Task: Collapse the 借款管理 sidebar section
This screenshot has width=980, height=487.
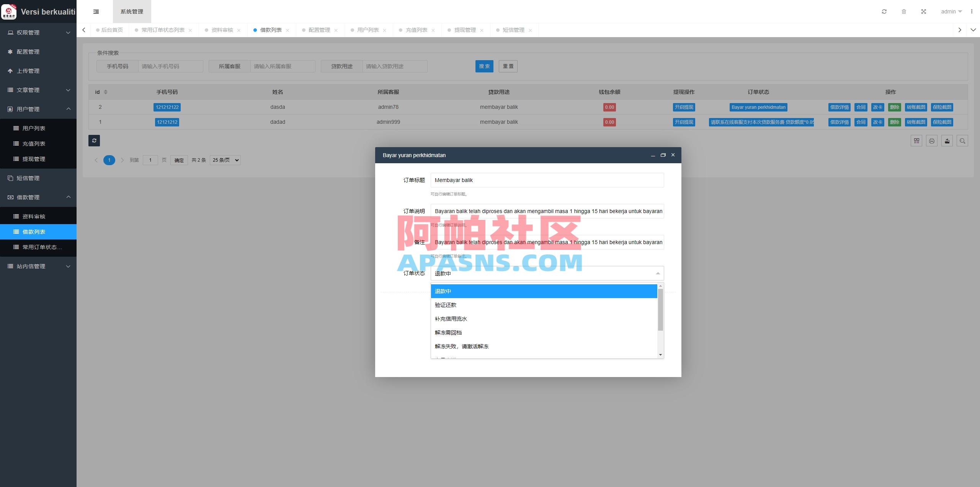Action: coord(38,197)
